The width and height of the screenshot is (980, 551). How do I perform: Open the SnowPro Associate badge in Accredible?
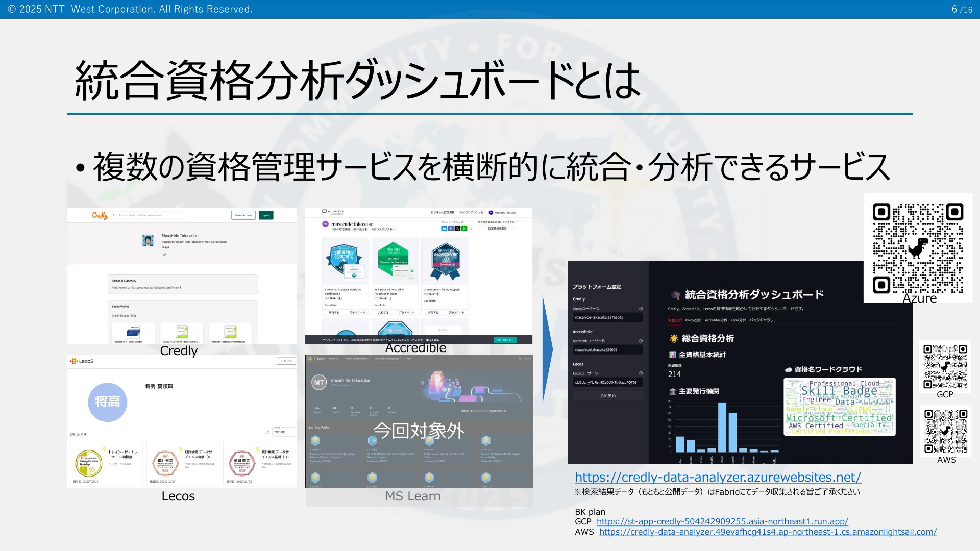(x=345, y=261)
